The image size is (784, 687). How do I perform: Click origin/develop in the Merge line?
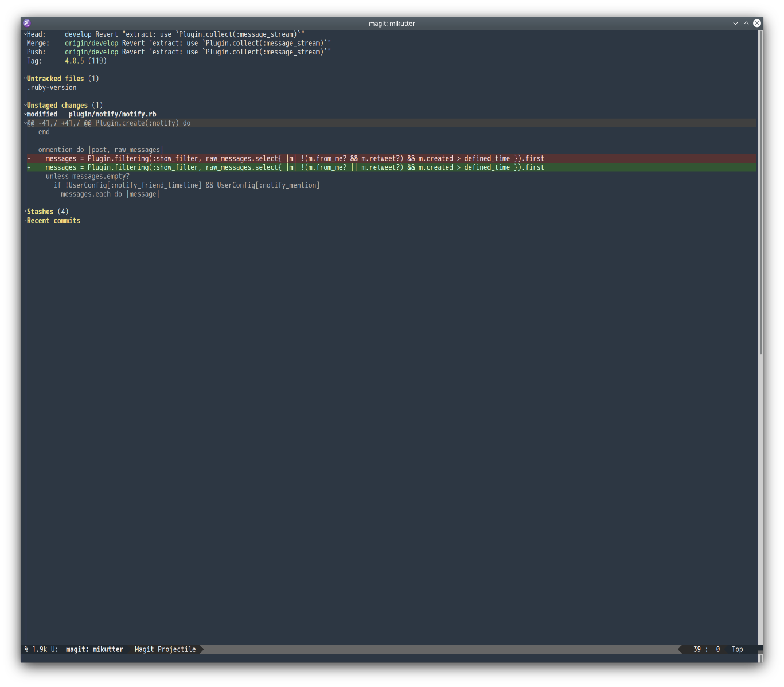(x=91, y=43)
